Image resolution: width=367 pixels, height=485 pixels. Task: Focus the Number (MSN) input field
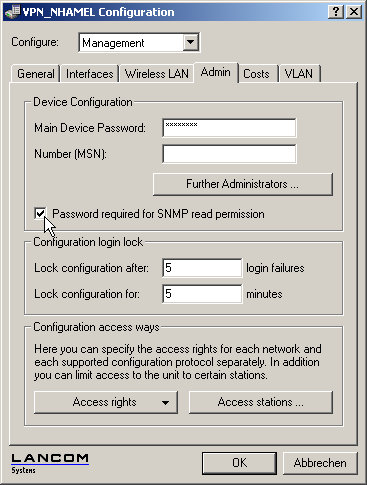(229, 154)
